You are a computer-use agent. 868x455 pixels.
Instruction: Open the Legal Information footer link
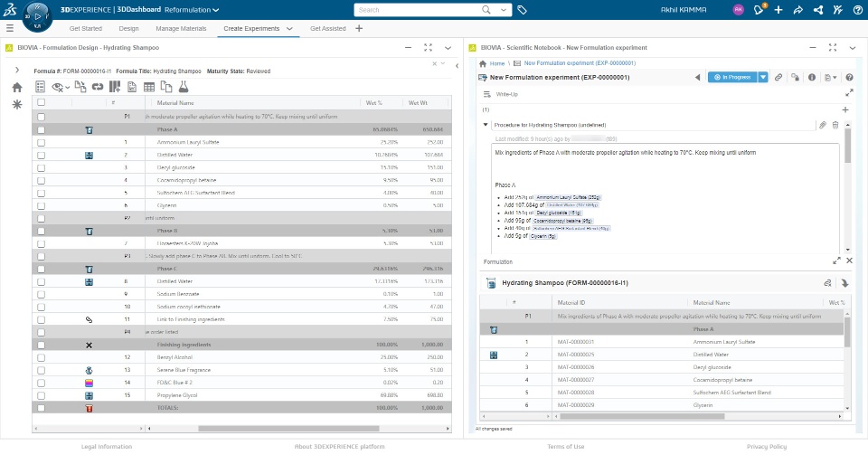pyautogui.click(x=107, y=447)
